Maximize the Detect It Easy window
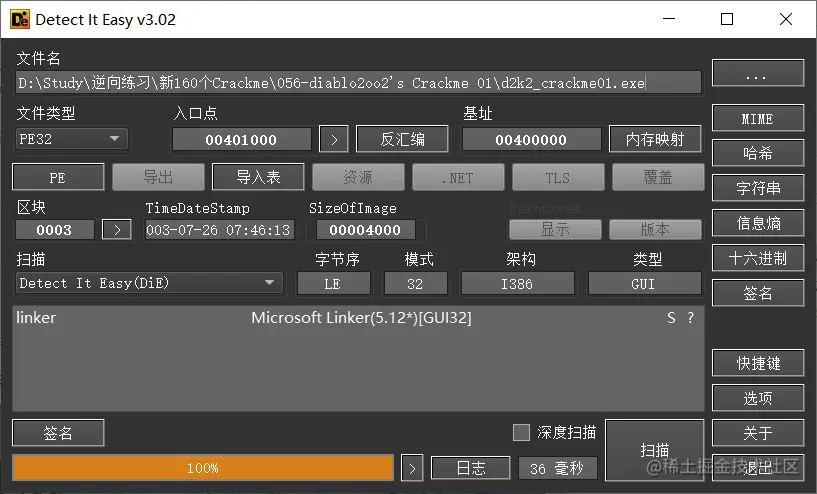This screenshot has height=494, width=817. coord(727,19)
